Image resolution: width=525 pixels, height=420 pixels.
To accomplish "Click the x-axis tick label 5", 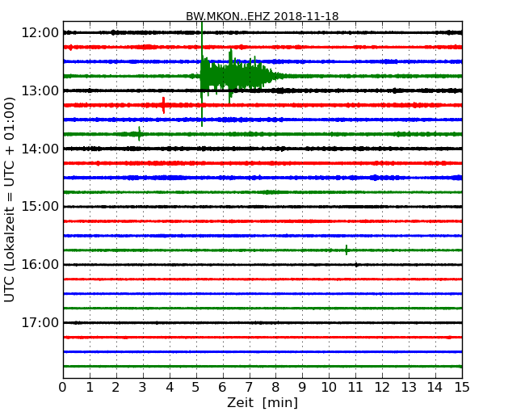I will click(195, 387).
